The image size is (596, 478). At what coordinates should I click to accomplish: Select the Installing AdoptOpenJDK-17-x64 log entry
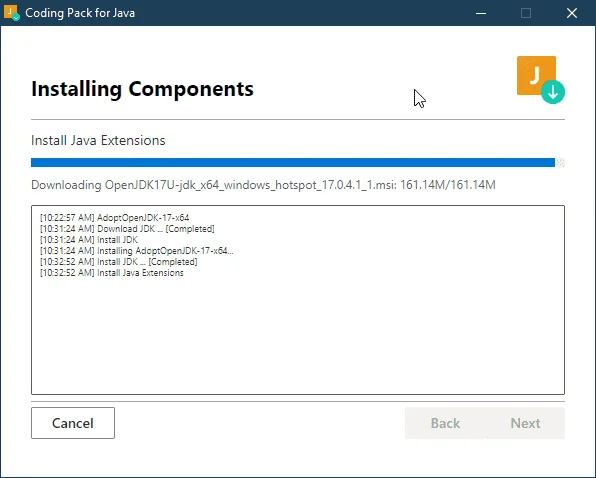click(x=136, y=251)
